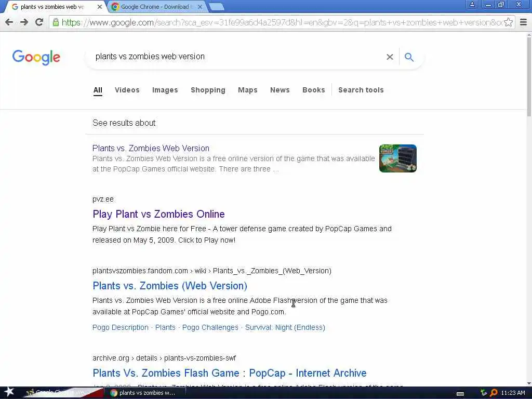Switch to Videos search results
The height and width of the screenshot is (399, 532).
(127, 90)
